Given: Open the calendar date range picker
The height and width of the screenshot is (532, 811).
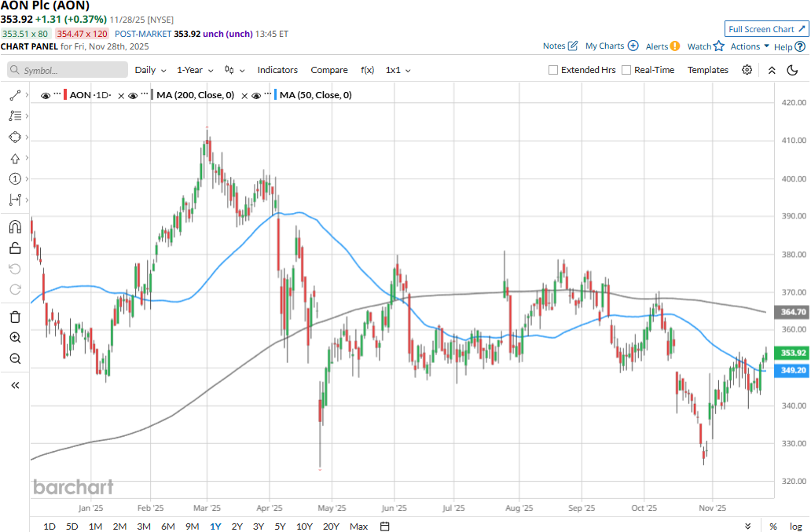Looking at the screenshot, I should coord(385,526).
